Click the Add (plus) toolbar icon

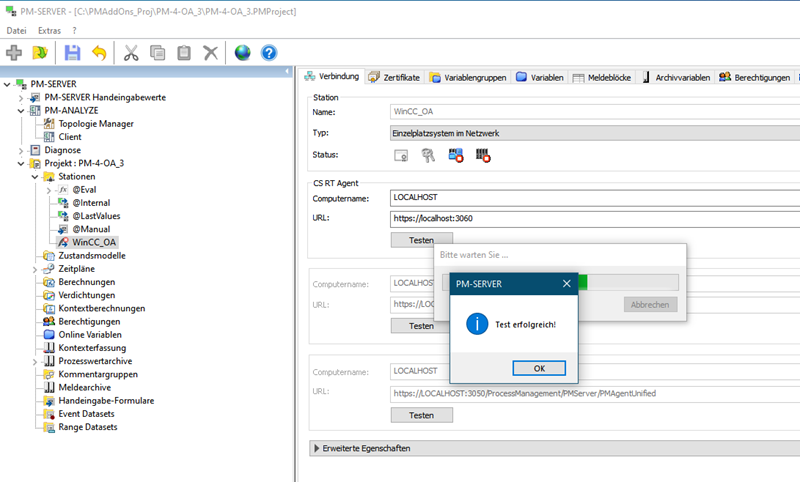pyautogui.click(x=14, y=53)
